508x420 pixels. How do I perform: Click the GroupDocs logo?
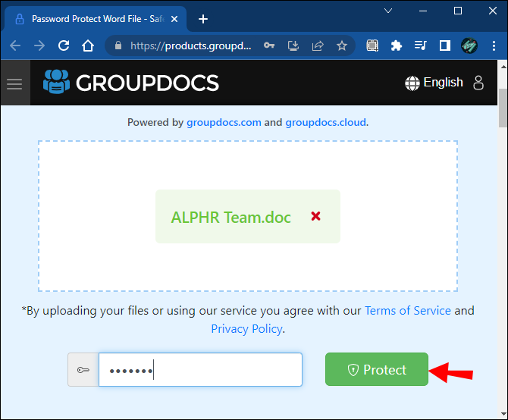pyautogui.click(x=131, y=82)
